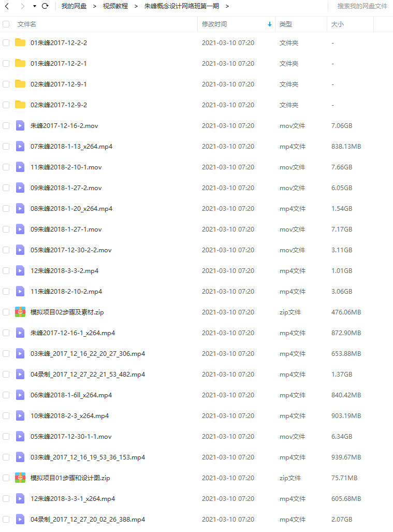This screenshot has height=532, width=393.
Task: Navigate to 视频教程 breadcrumb
Action: point(115,6)
